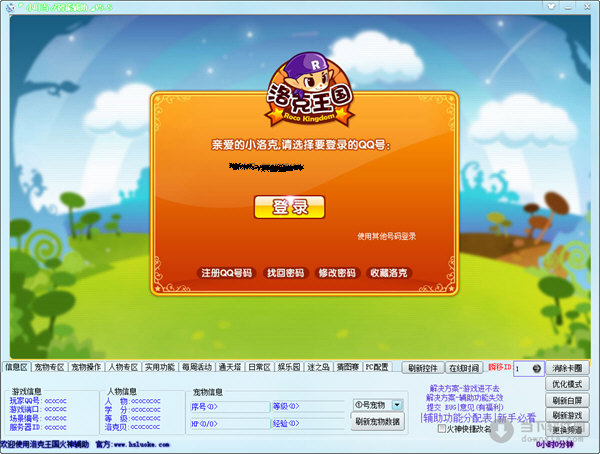Click the 刷新游戏 button
Image resolution: width=600 pixels, height=454 pixels.
[567, 415]
